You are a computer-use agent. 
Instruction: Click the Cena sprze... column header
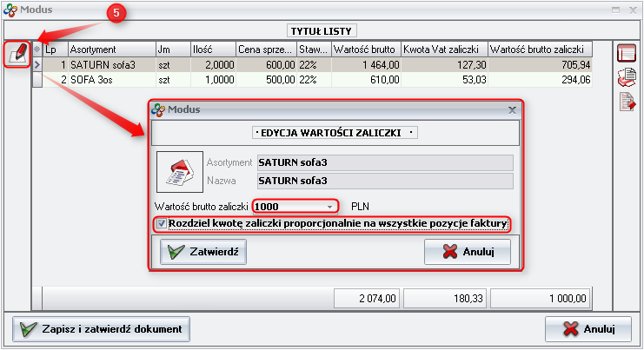click(266, 50)
